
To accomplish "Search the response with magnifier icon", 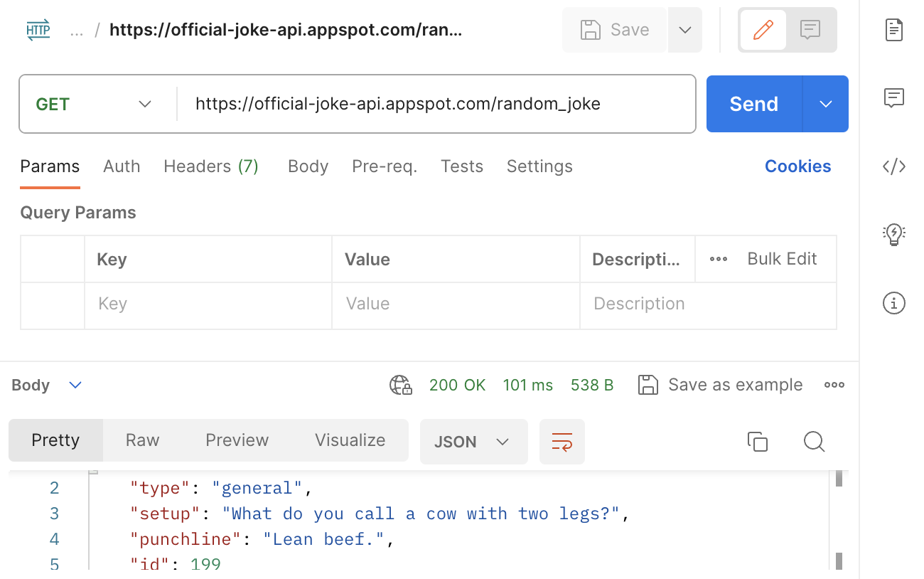I will (x=814, y=442).
